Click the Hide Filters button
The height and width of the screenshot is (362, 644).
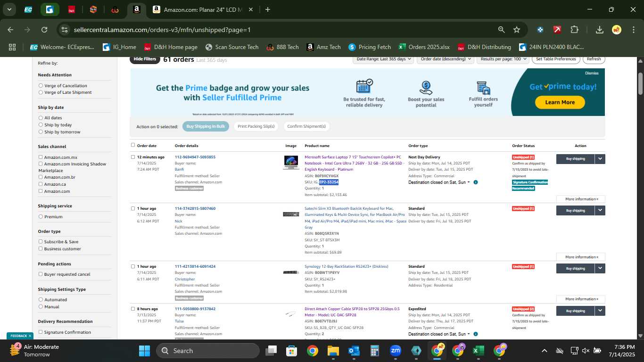(145, 59)
